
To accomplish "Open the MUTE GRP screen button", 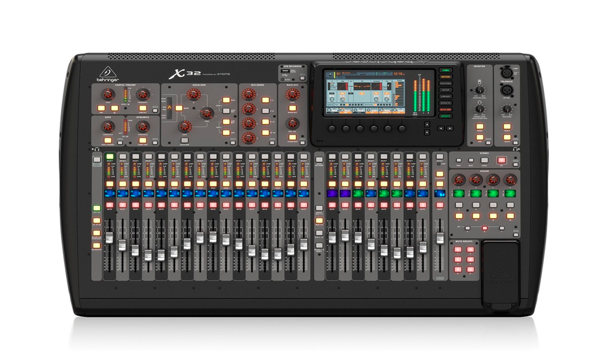I will (x=445, y=110).
